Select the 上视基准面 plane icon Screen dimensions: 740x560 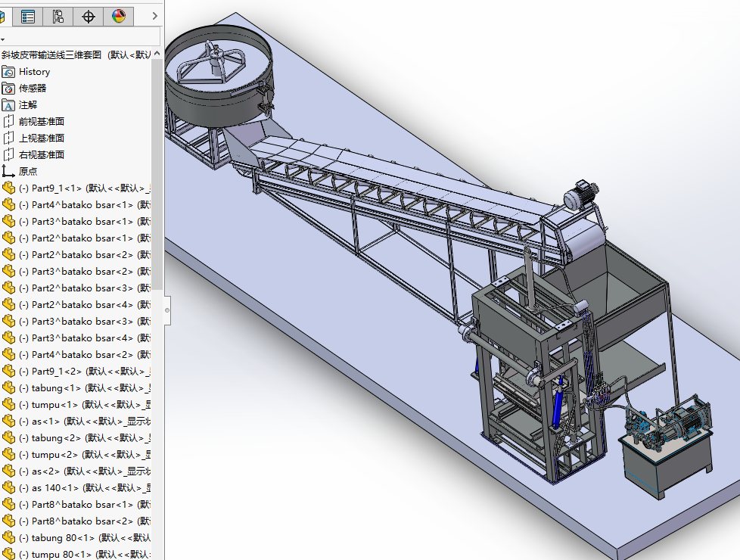pos(8,138)
